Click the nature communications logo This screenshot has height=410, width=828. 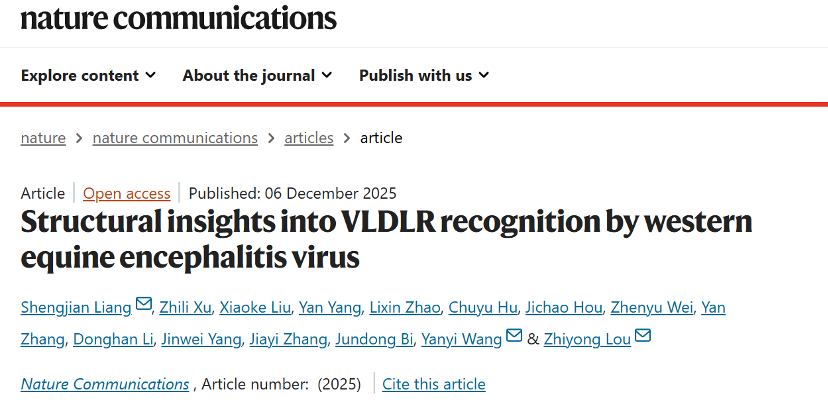[178, 18]
